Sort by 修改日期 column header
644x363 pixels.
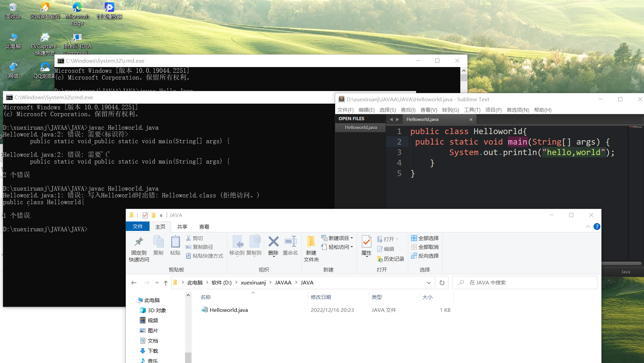tap(321, 297)
